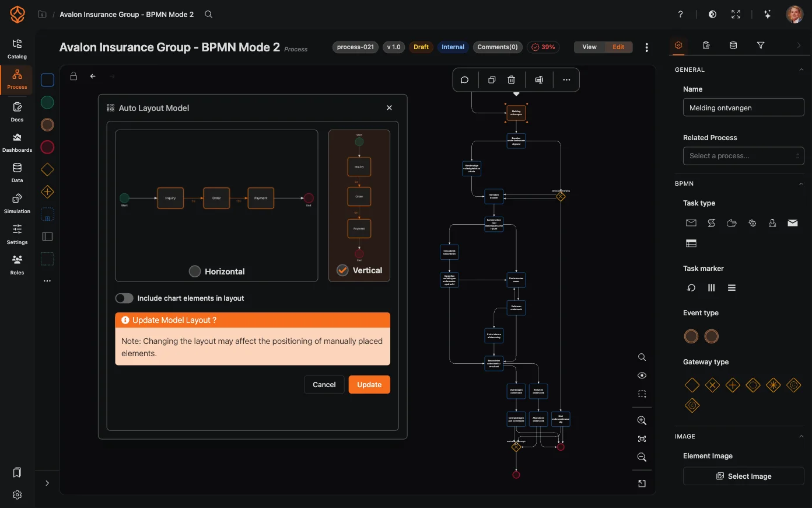Open Dashboards in the left sidebar
The height and width of the screenshot is (508, 812).
[17, 142]
